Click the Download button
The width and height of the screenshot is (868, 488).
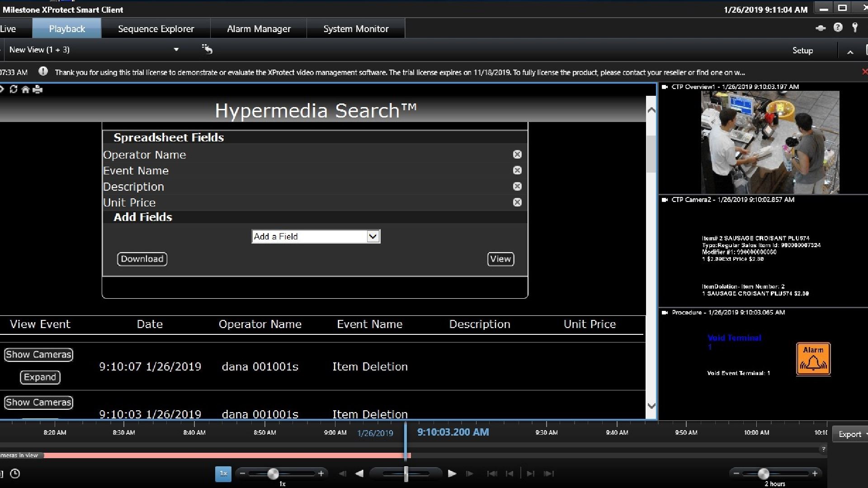142,259
